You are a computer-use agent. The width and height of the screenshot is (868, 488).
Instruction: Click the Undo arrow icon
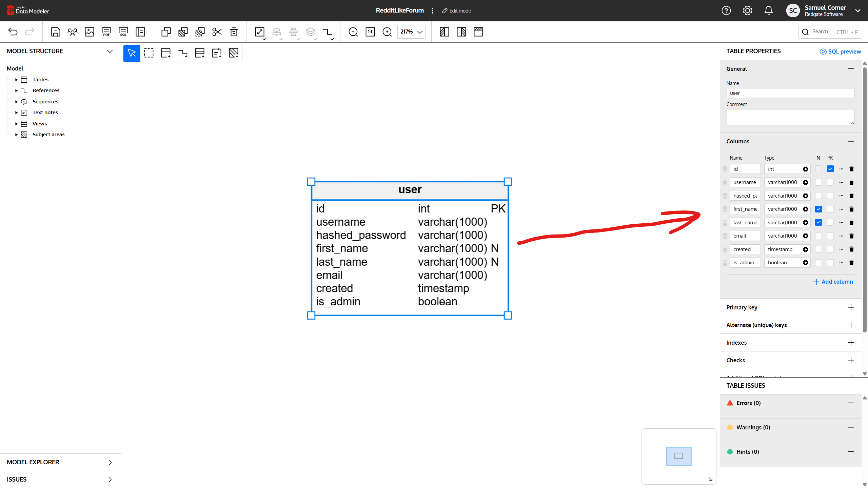[x=13, y=32]
